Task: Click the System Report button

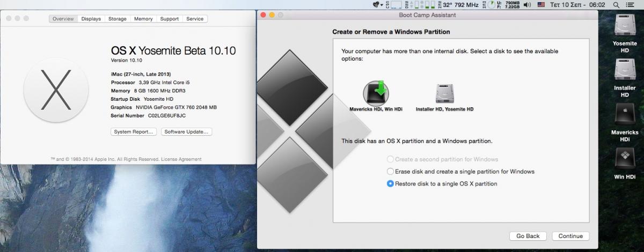Action: coord(134,132)
